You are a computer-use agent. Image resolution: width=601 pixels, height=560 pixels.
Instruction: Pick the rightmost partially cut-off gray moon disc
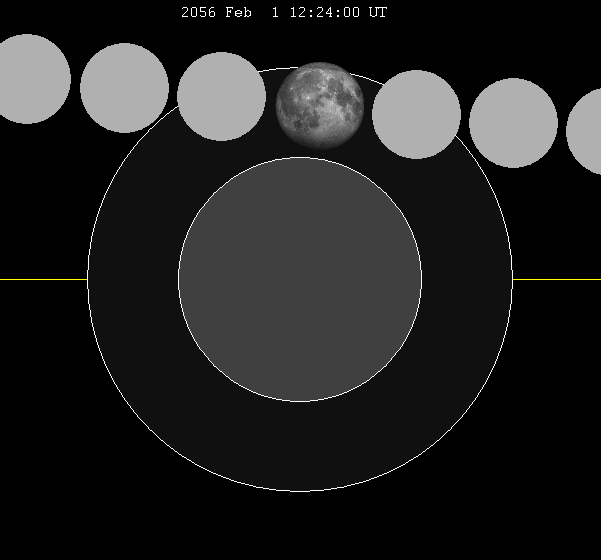pyautogui.click(x=586, y=131)
